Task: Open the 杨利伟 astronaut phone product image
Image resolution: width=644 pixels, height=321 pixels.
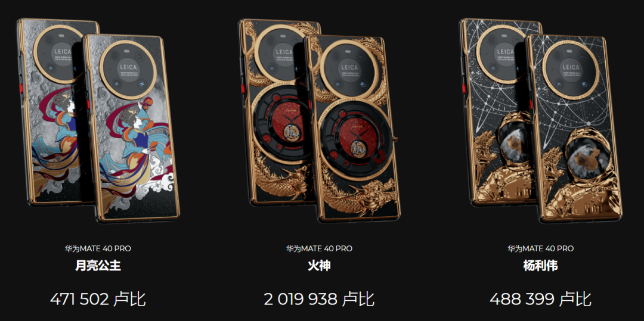Action: click(540, 120)
